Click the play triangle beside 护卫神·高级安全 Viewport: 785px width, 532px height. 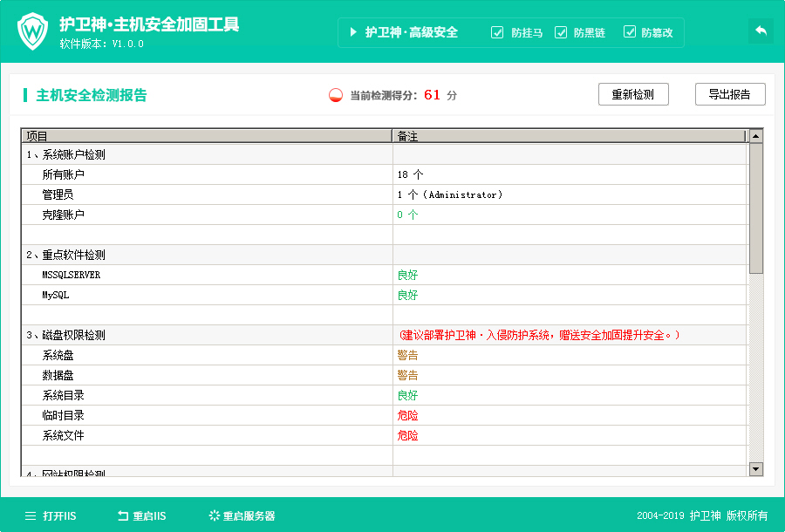click(x=353, y=32)
